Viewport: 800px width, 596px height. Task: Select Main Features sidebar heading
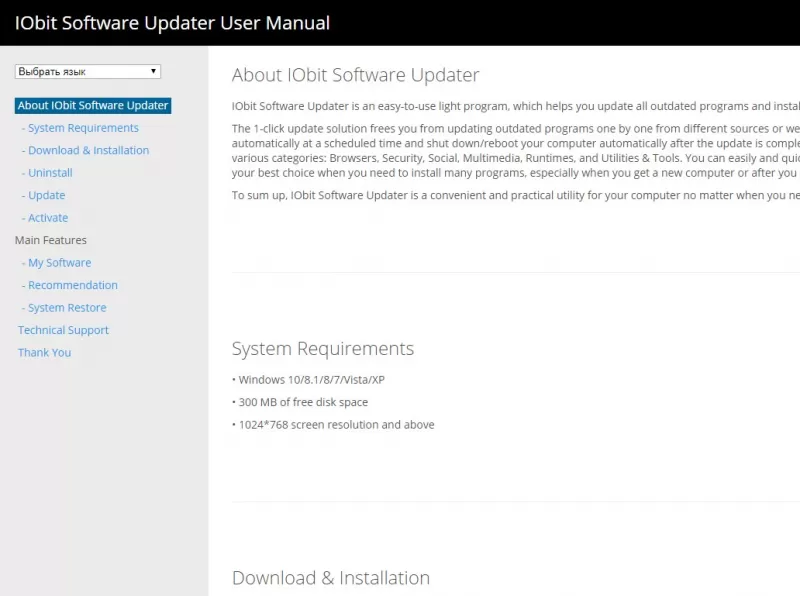tap(51, 240)
